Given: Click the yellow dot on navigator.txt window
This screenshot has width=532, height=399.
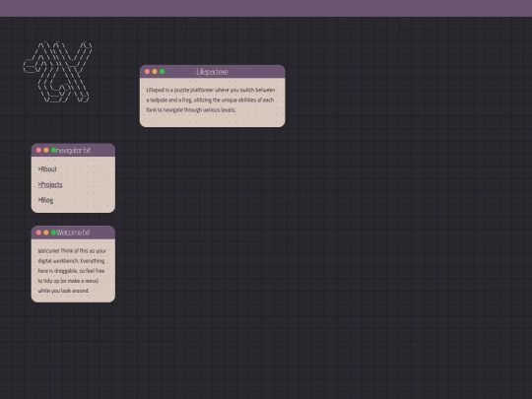Looking at the screenshot, I should click(x=46, y=151).
